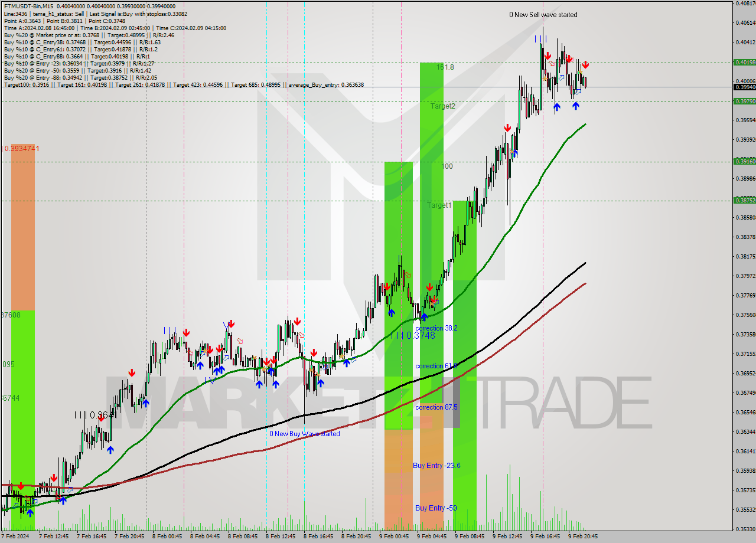Click the green 0.39160 level price tag
This screenshot has width=756, height=543.
[744, 161]
